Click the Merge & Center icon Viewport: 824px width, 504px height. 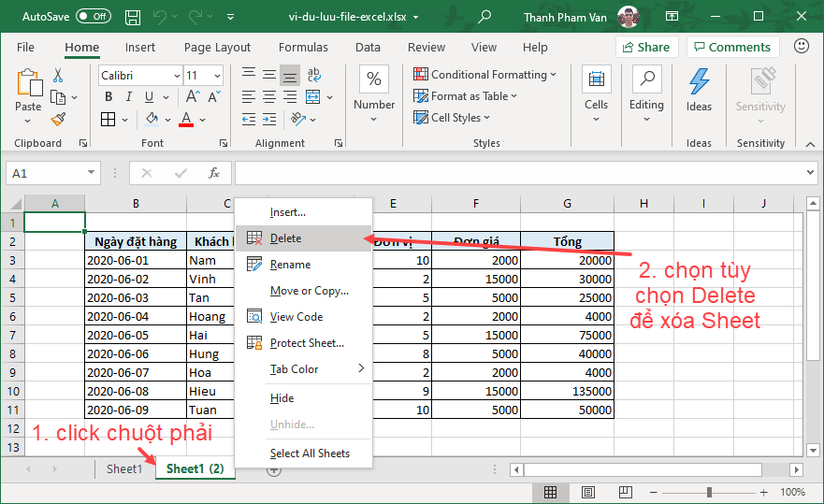(x=313, y=96)
